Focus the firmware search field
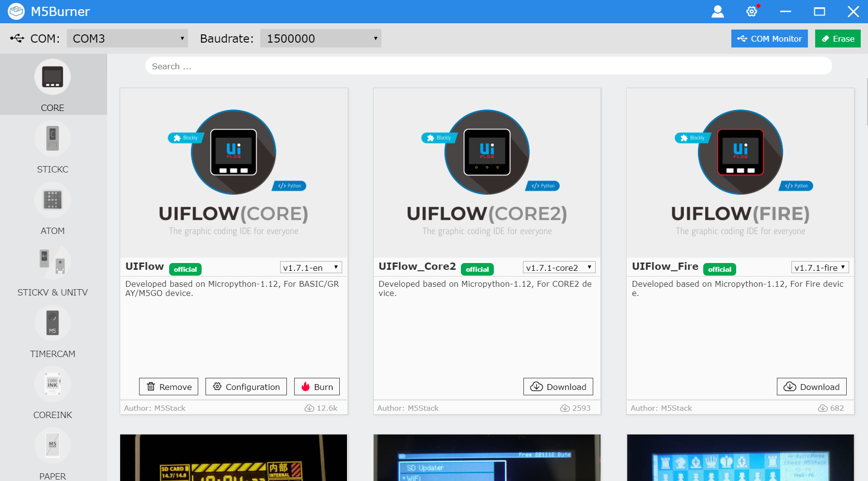 coord(489,66)
